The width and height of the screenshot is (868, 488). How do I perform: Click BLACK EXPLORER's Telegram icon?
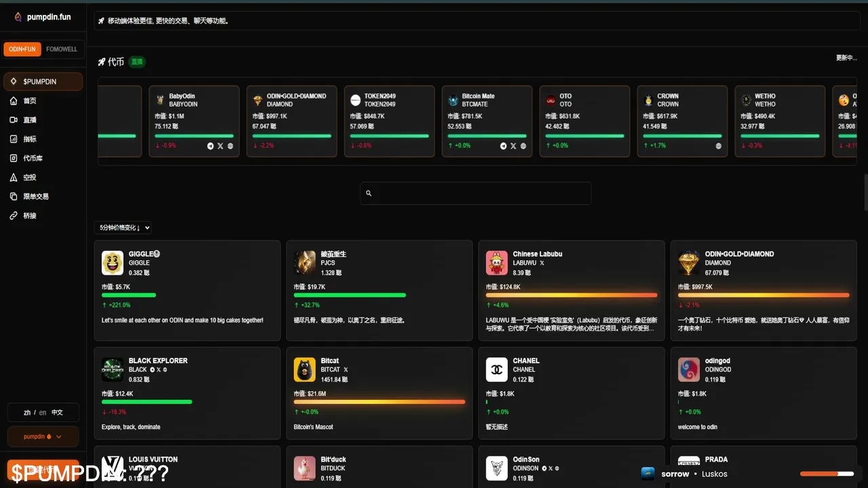pos(152,370)
